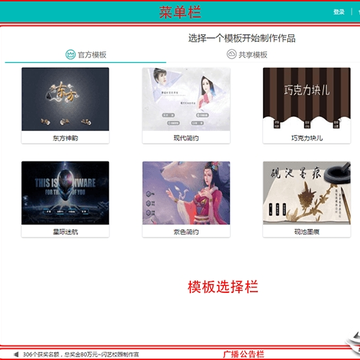360x360 pixels.
Task: Open the 东方神韵 template thumbnail
Action: tap(65, 99)
